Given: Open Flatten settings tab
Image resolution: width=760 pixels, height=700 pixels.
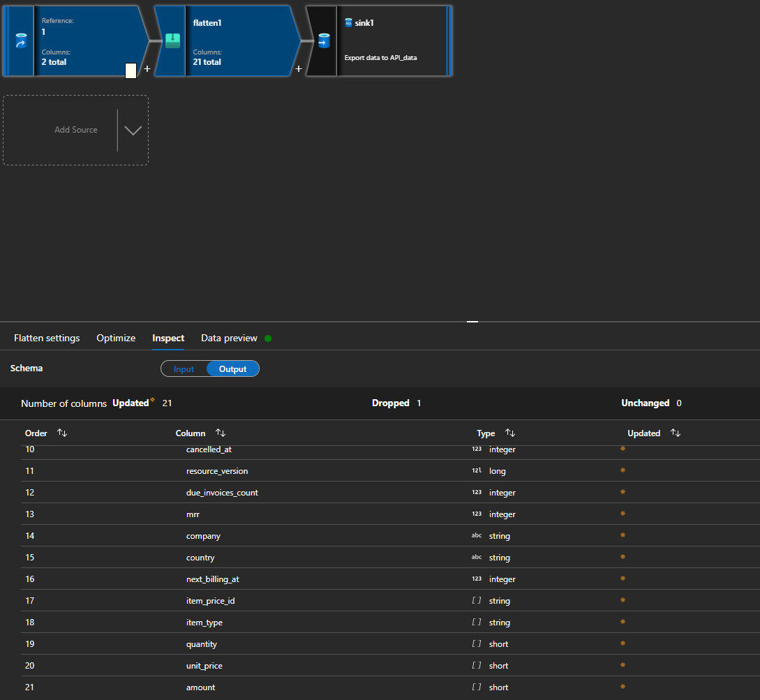Looking at the screenshot, I should click(47, 338).
